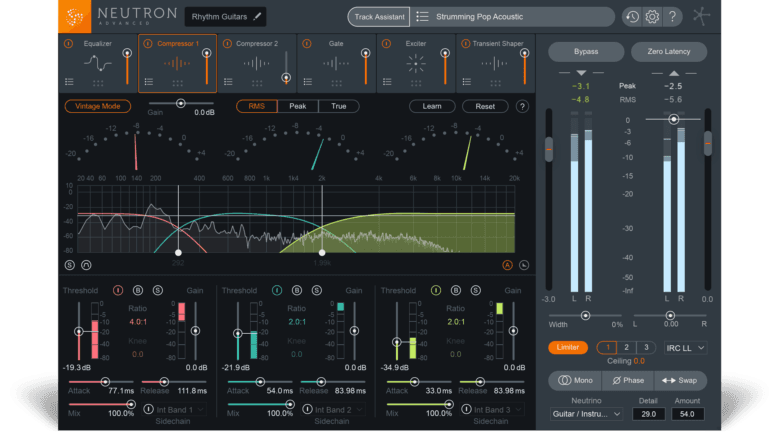Select Peak detection mode
Image resolution: width=779 pixels, height=437 pixels.
tap(298, 106)
